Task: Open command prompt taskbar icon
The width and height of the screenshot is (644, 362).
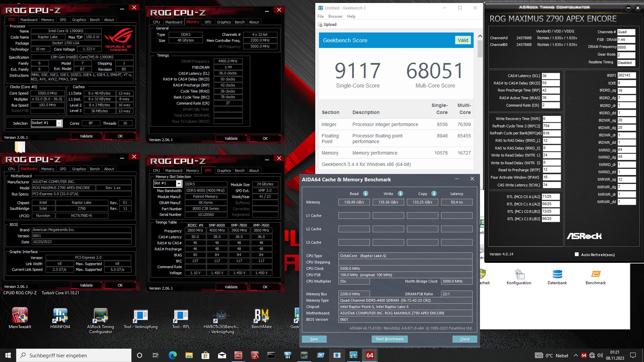Action: [x=271, y=355]
